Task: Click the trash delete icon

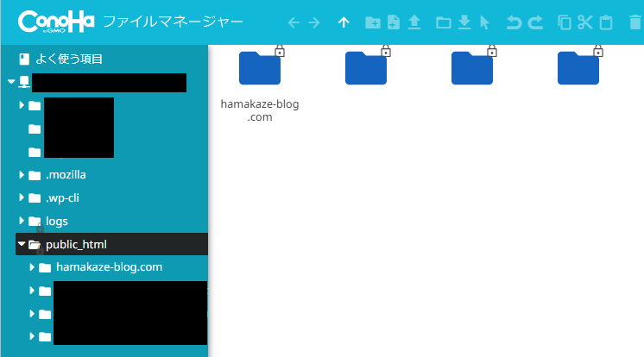Action: (635, 22)
